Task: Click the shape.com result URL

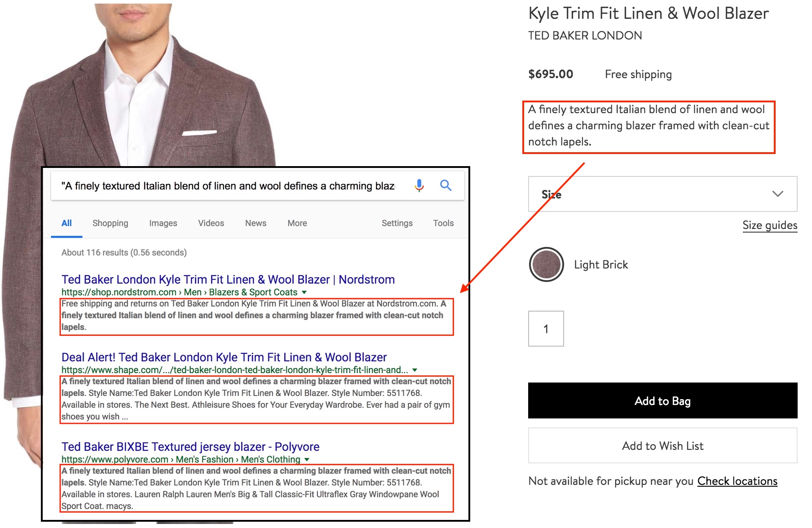Action: click(234, 370)
